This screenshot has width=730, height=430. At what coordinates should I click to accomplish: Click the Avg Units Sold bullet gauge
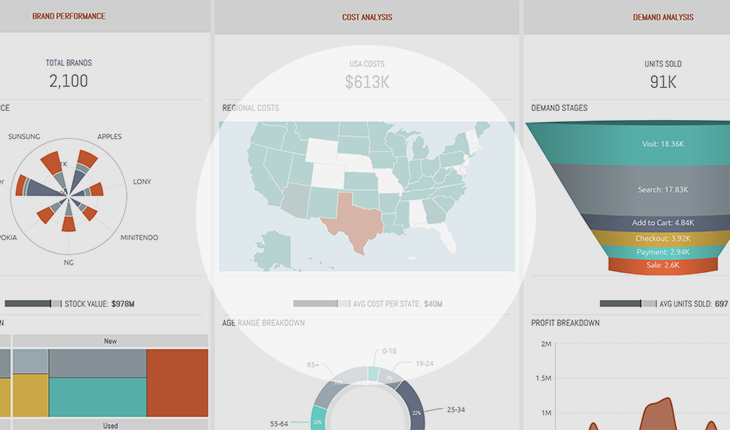[628, 304]
